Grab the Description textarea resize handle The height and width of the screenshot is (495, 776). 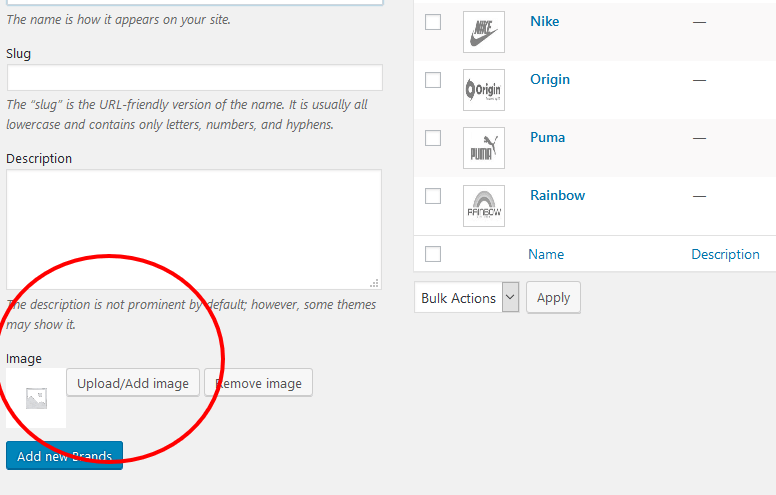375,283
